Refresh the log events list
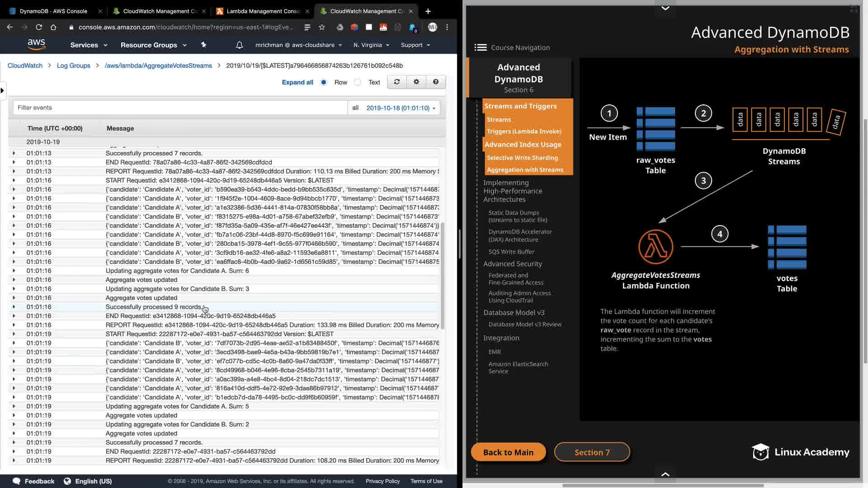This screenshot has width=868, height=488. pyautogui.click(x=397, y=82)
